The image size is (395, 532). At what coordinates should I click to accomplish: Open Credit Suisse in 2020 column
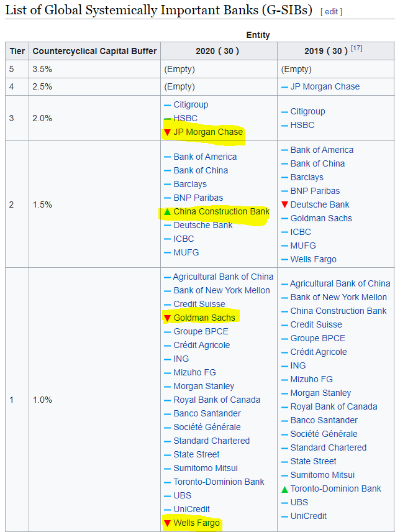(x=199, y=304)
